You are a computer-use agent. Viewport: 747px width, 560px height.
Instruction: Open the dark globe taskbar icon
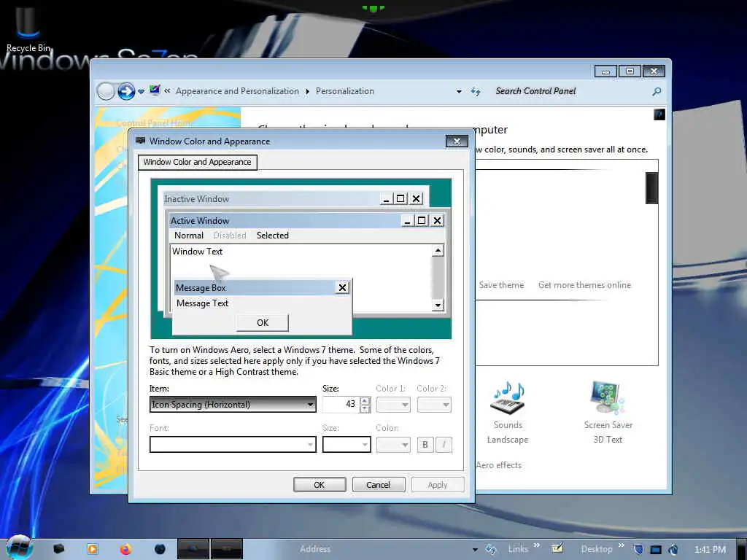160,549
